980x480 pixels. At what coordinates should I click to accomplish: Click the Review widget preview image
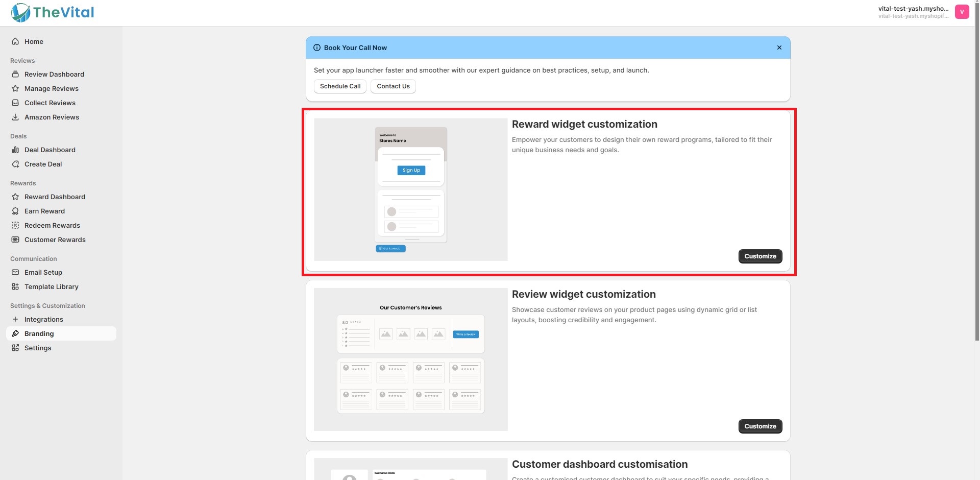[411, 359]
